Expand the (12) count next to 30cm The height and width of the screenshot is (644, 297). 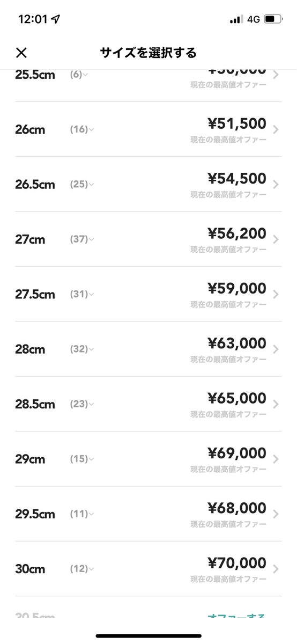pos(82,569)
